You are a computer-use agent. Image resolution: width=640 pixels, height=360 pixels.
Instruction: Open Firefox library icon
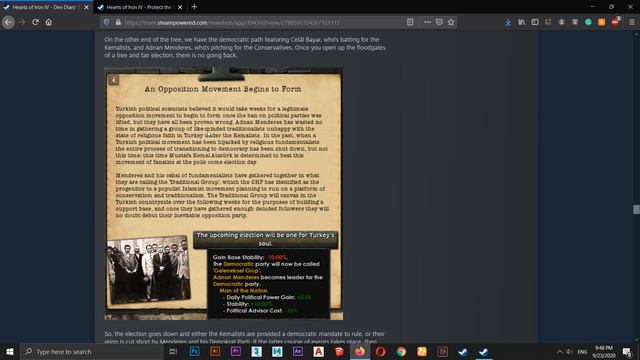click(522, 22)
